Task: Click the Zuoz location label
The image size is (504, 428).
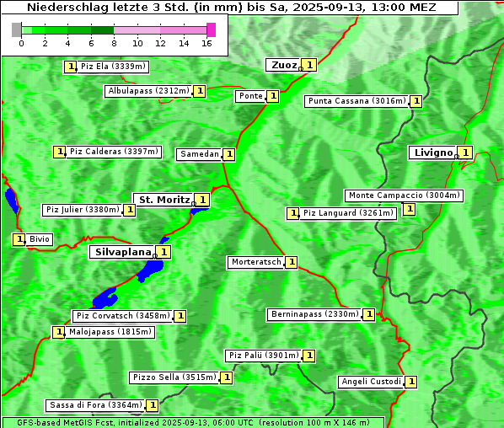Action: (x=283, y=65)
